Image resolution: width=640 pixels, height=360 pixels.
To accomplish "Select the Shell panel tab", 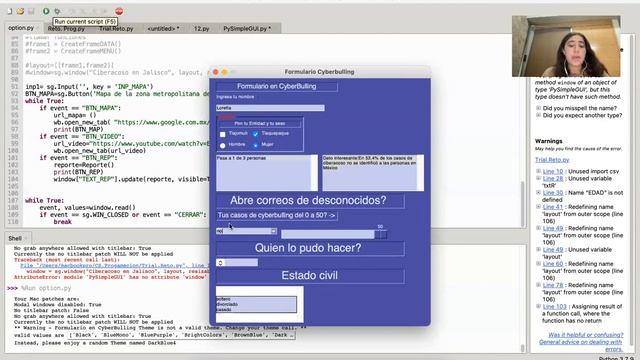I will 15,238.
